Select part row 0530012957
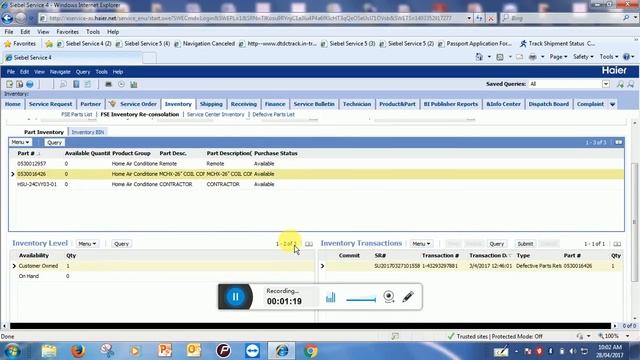The image size is (640, 360). [316, 164]
